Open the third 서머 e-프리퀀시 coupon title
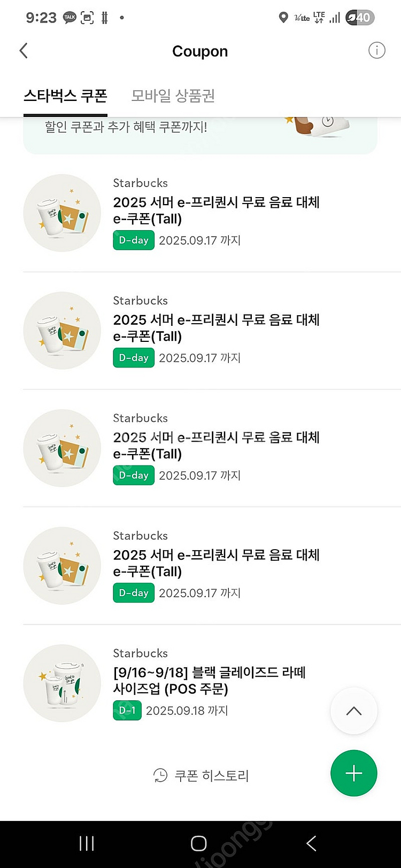 [216, 445]
